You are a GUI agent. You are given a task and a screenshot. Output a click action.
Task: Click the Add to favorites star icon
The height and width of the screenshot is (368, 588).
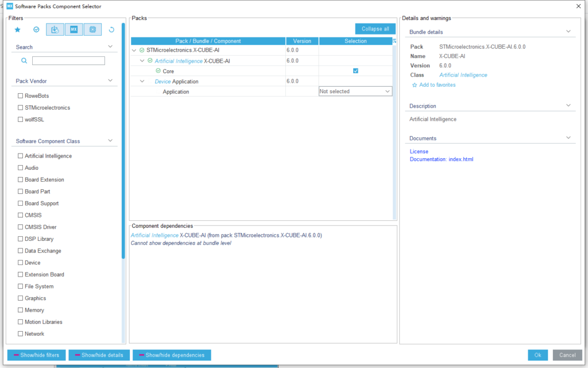(415, 85)
